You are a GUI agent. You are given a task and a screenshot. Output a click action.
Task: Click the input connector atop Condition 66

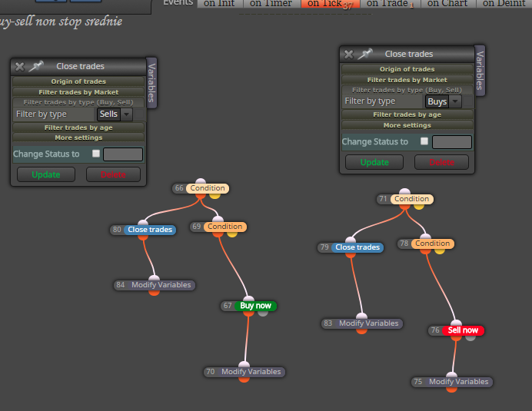[x=201, y=181]
